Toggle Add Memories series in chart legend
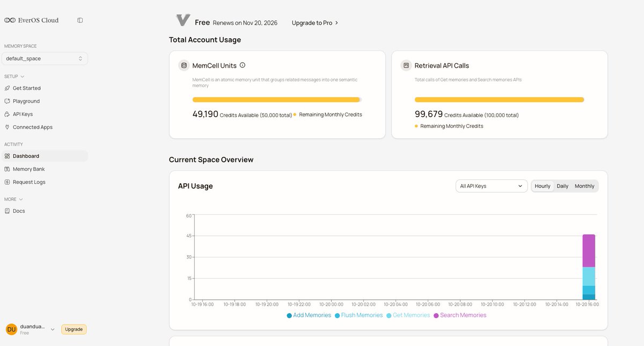 (309, 315)
